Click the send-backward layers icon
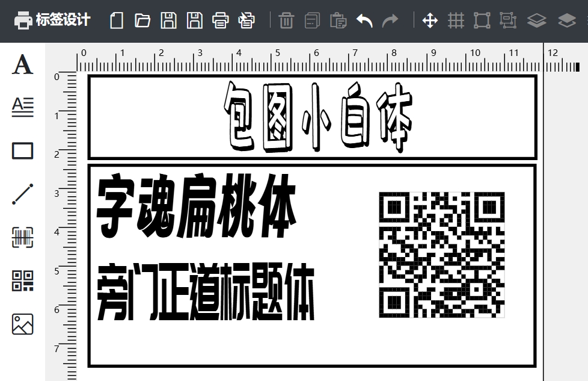 [x=566, y=20]
